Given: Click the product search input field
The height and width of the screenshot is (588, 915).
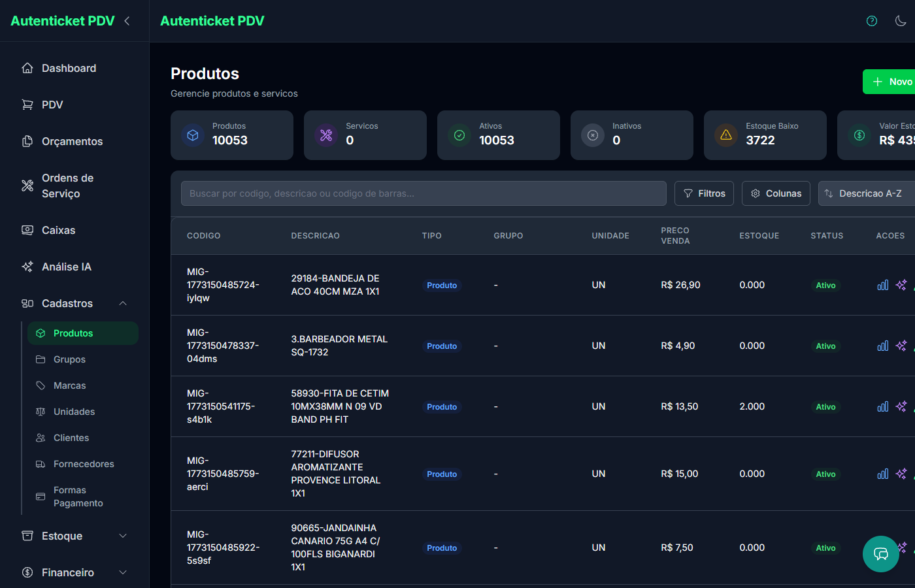Looking at the screenshot, I should pyautogui.click(x=424, y=193).
